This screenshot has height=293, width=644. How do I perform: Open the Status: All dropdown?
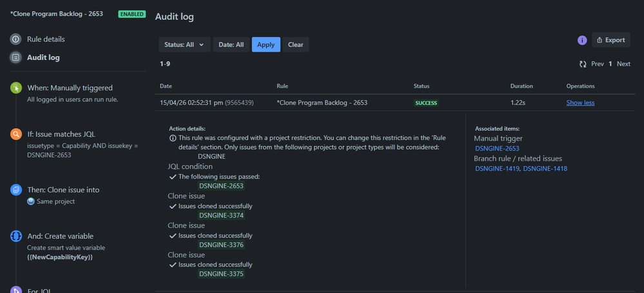click(x=184, y=45)
